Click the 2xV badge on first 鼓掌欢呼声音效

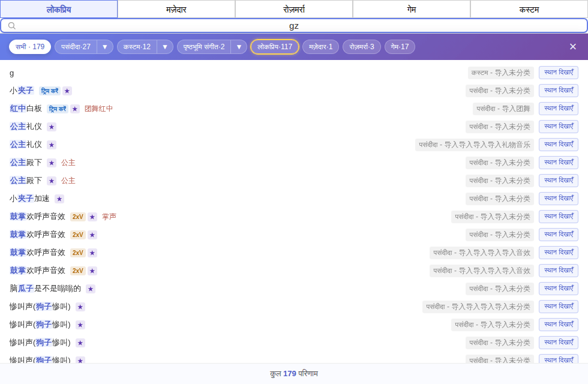coord(77,217)
